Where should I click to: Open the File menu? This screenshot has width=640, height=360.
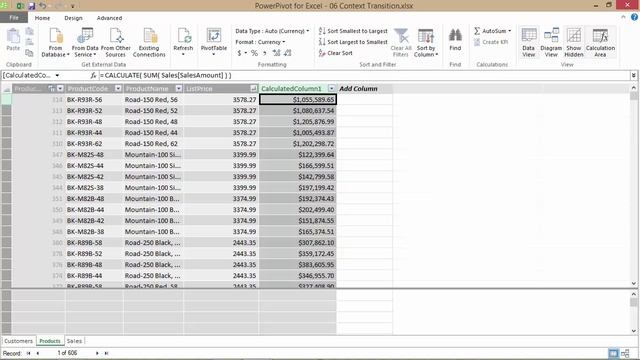pyautogui.click(x=14, y=18)
